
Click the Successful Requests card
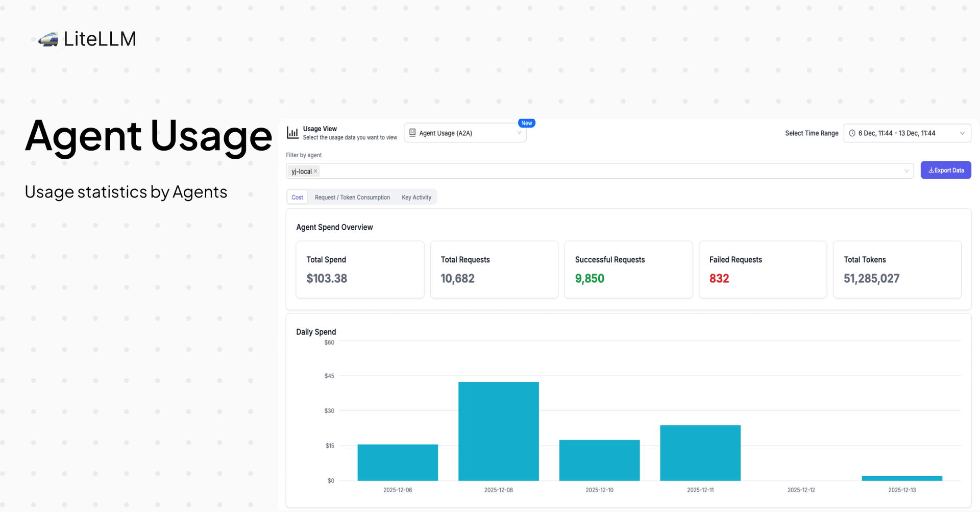(628, 270)
